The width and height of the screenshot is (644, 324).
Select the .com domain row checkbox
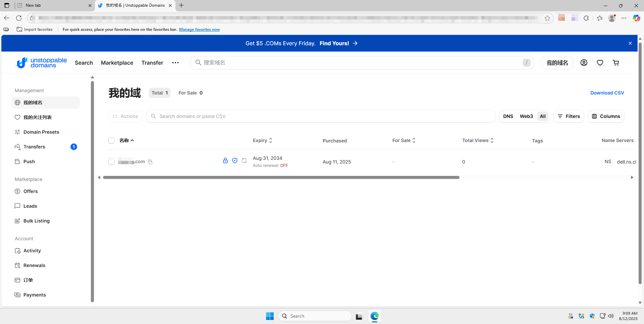(x=111, y=162)
